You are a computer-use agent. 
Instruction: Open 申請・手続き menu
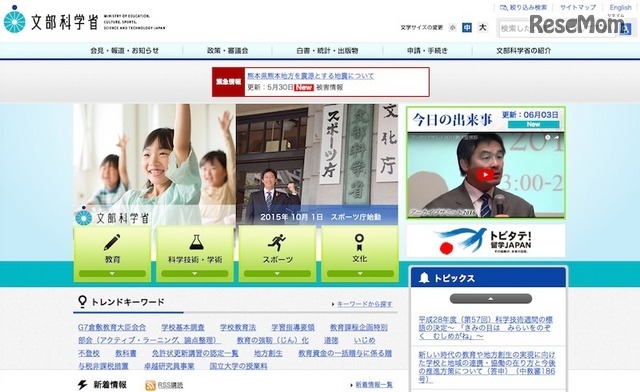(427, 51)
